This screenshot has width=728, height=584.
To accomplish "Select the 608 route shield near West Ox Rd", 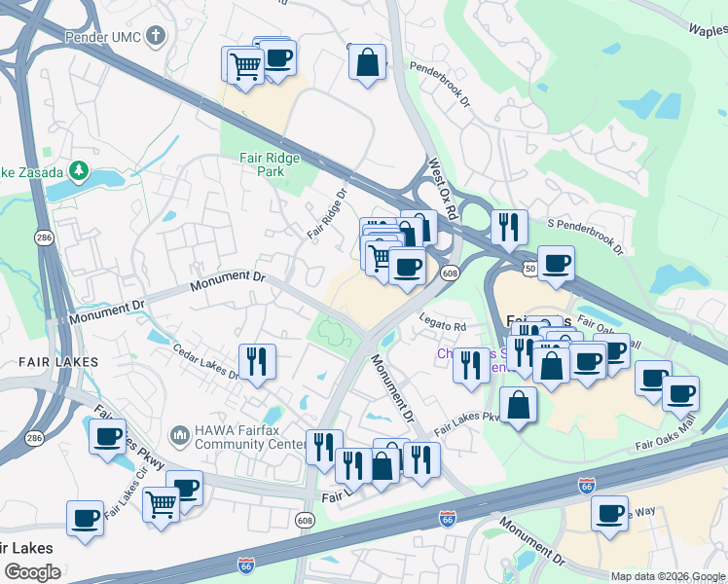I will [x=450, y=273].
